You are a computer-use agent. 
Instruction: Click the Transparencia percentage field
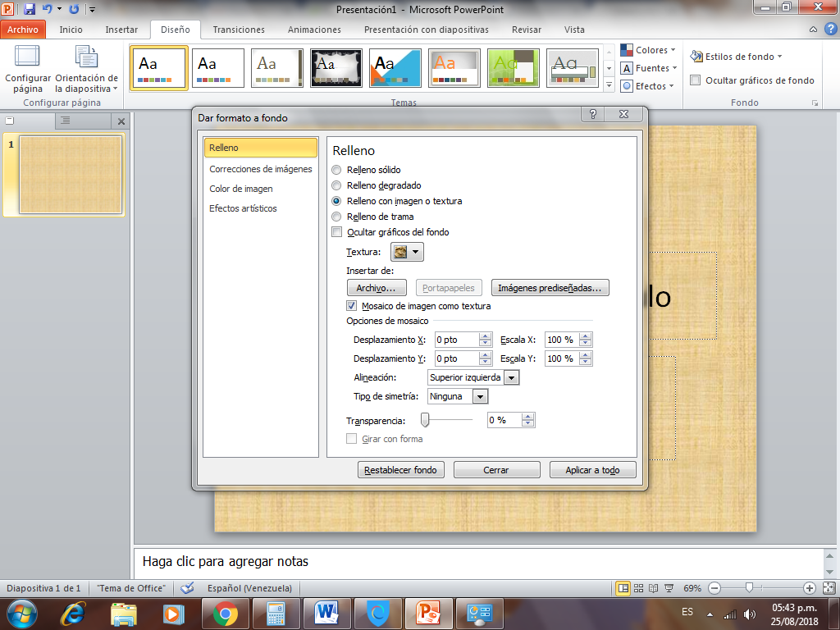click(x=504, y=420)
